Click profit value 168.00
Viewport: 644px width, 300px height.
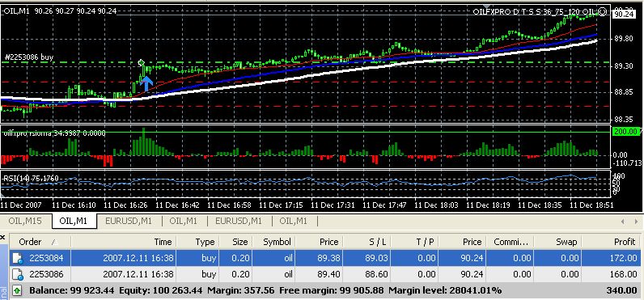click(624, 274)
